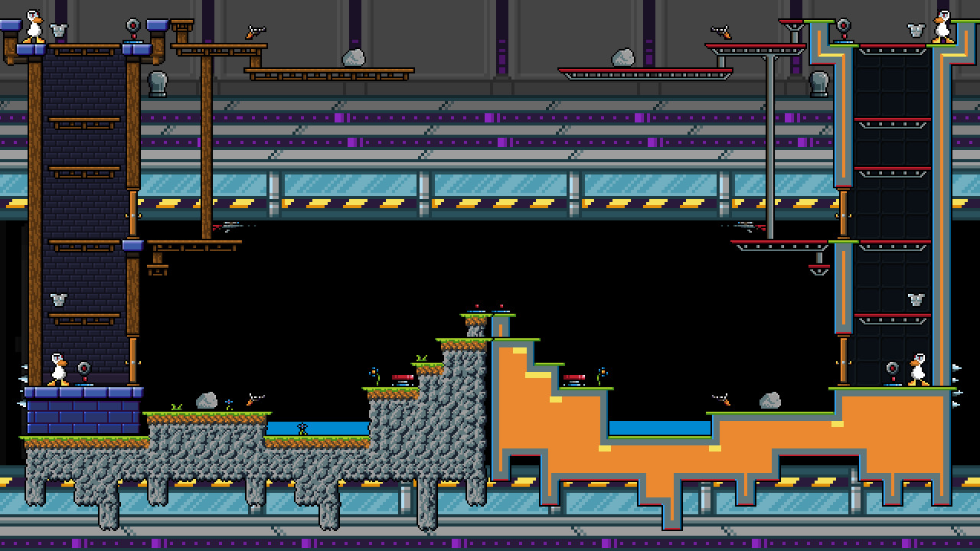
Task: Click the blue flower on the orange step
Action: 602,377
